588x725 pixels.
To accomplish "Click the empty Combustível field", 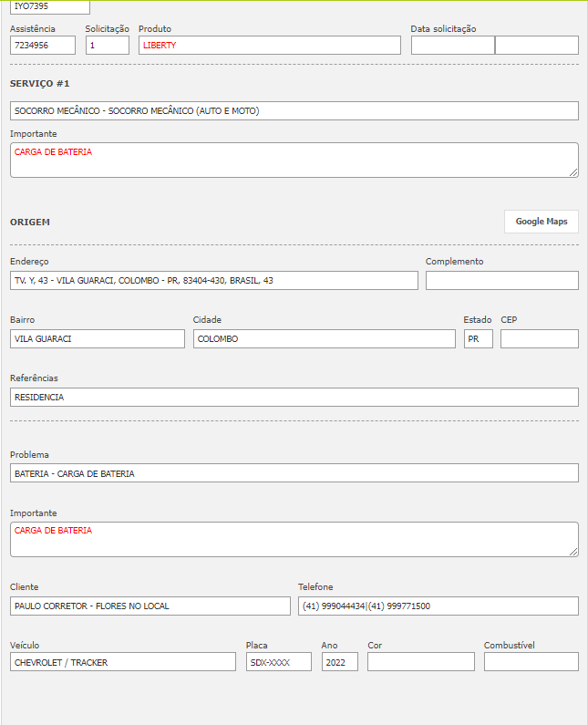I will (x=531, y=662).
